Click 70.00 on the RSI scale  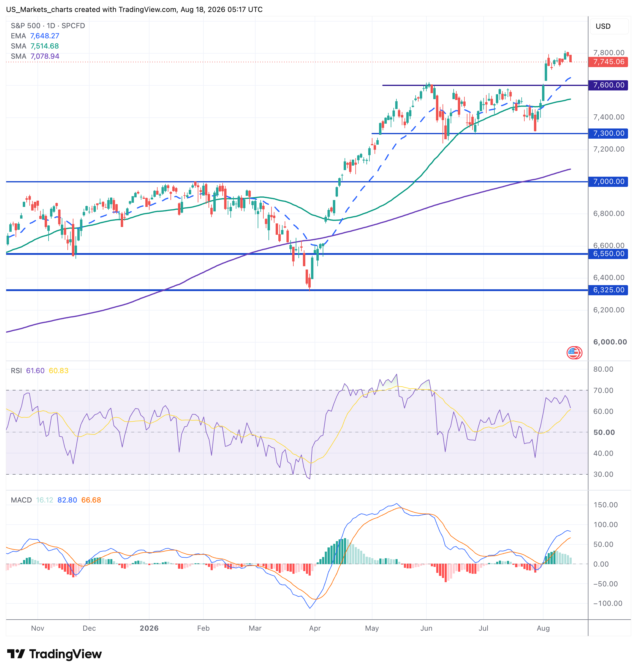(603, 390)
